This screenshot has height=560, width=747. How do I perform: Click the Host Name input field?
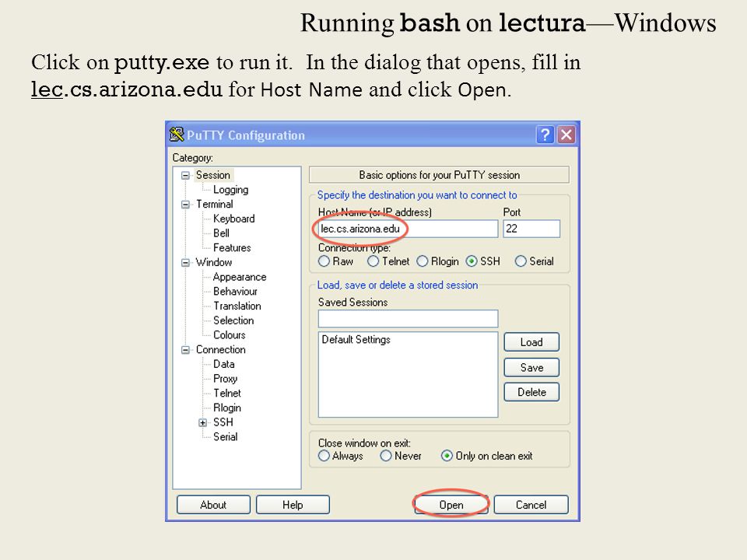tap(408, 229)
